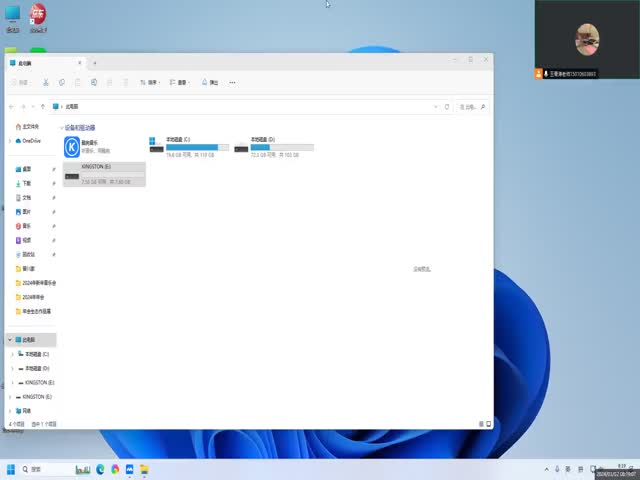Viewport: 640px width, 480px height.
Task: Select the Local Disk (C:) drive tile
Action: 189,148
